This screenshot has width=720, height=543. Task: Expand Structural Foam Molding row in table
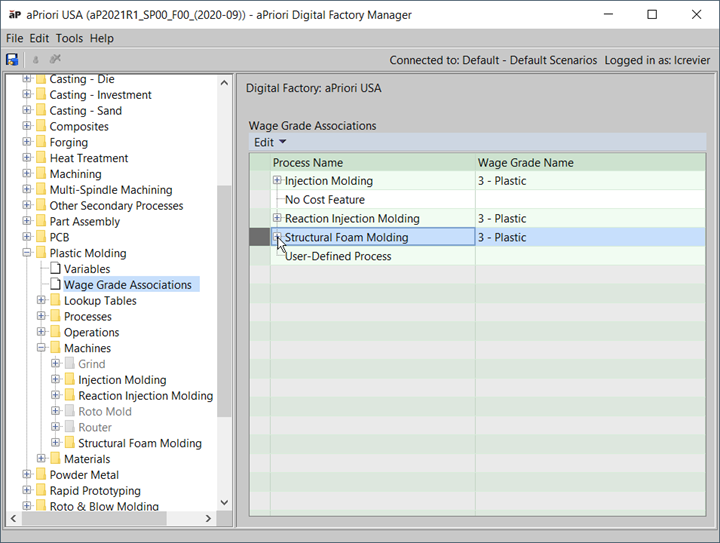click(x=277, y=237)
